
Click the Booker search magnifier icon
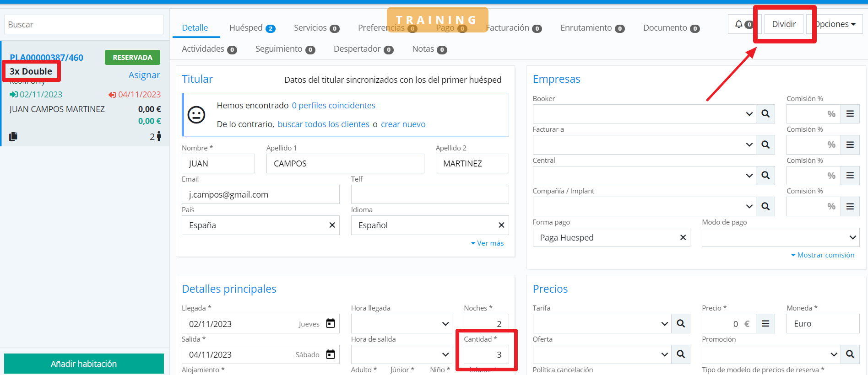click(765, 114)
